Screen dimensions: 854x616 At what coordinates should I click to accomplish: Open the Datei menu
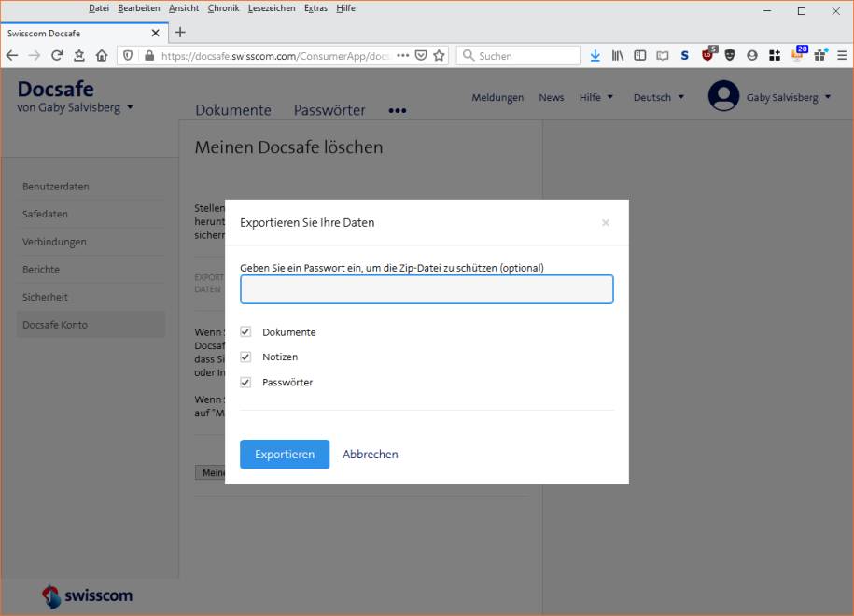coord(99,8)
